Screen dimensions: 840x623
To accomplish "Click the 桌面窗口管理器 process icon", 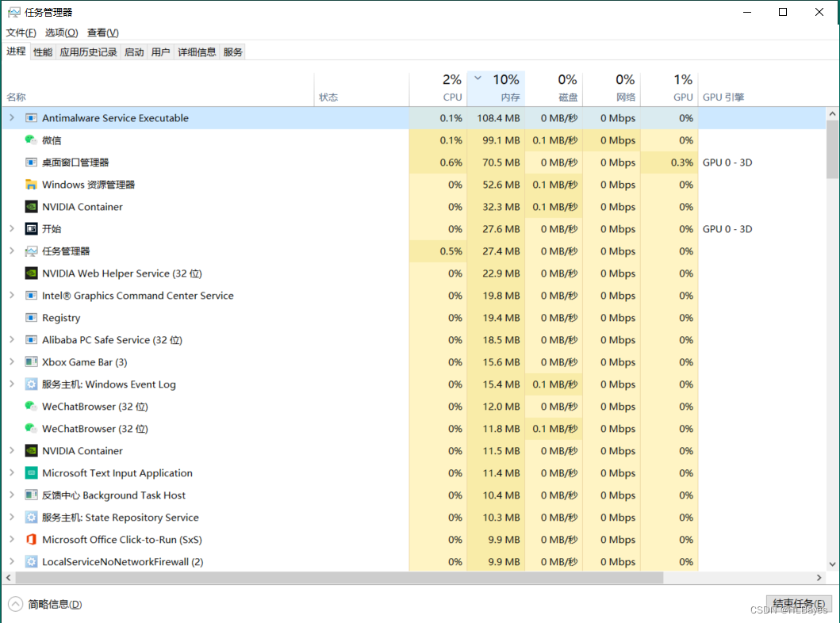I will click(31, 162).
